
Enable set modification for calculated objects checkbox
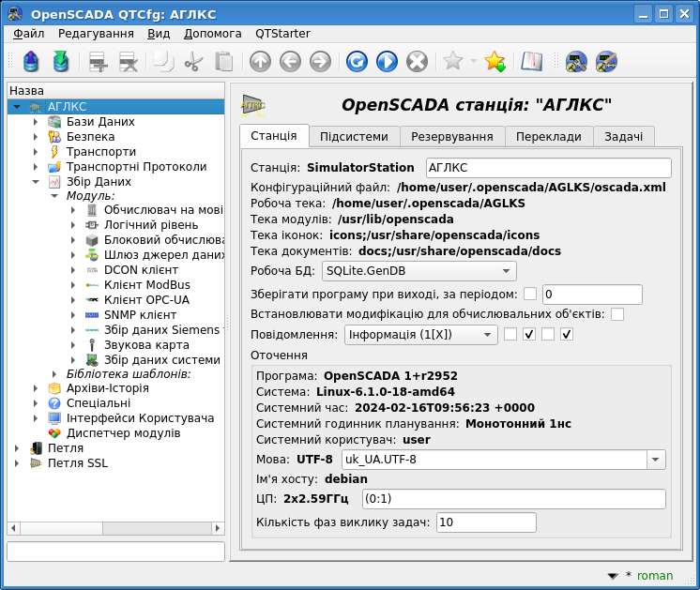click(617, 314)
